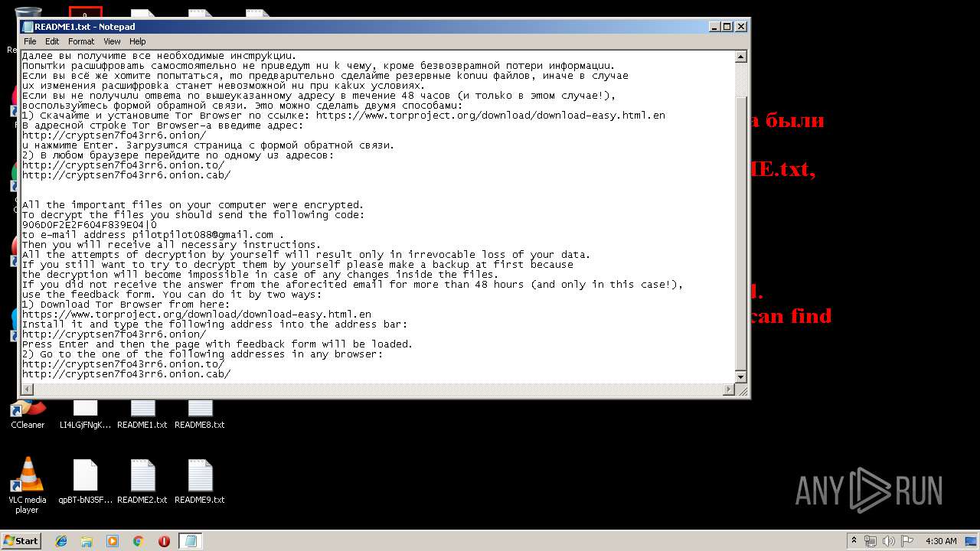This screenshot has height=551, width=980.
Task: Open the Action Center flag icon
Action: [909, 541]
